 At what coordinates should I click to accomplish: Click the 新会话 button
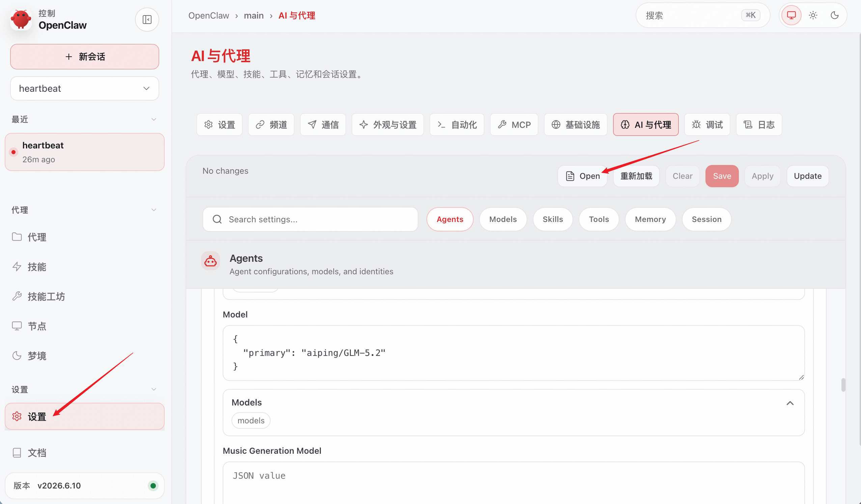[x=84, y=57]
